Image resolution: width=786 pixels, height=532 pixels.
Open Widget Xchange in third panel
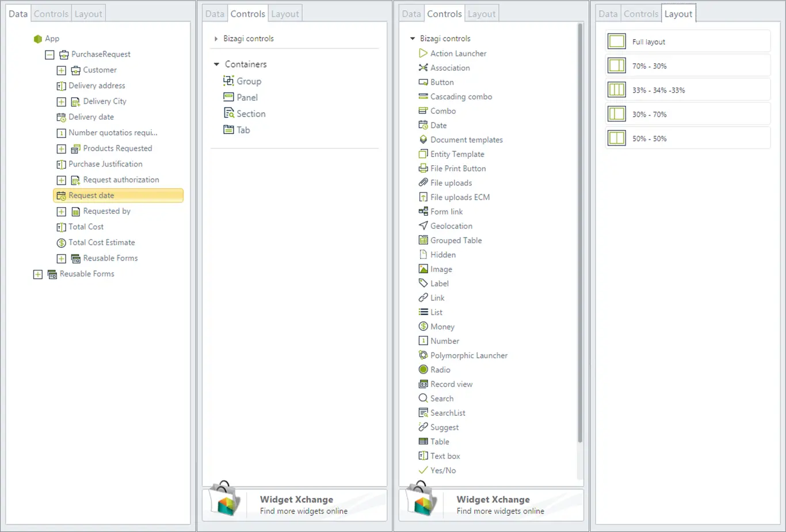[491, 504]
